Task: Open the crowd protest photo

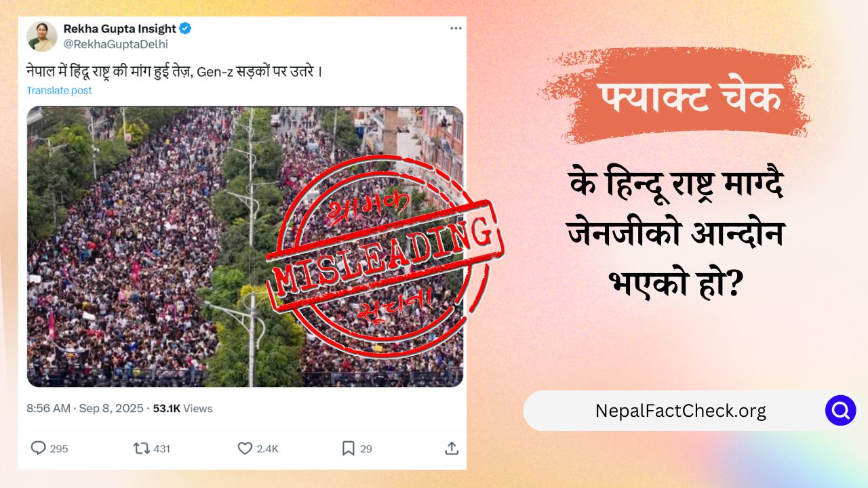Action: pos(245,247)
